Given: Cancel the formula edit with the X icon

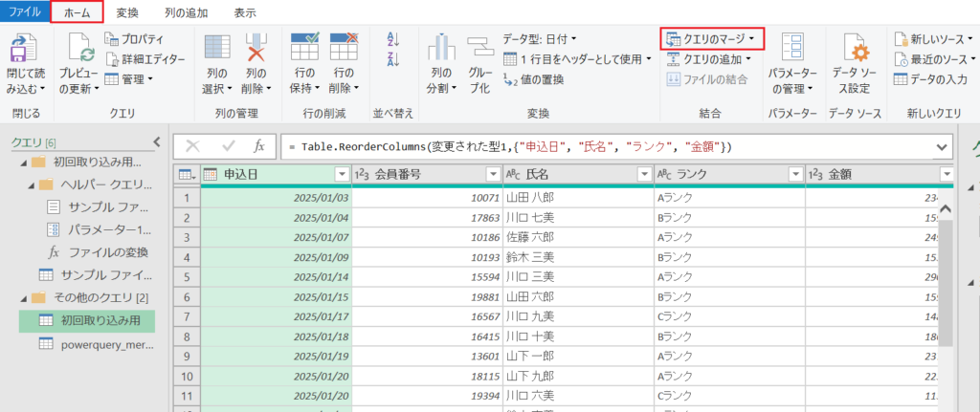Looking at the screenshot, I should 192,146.
